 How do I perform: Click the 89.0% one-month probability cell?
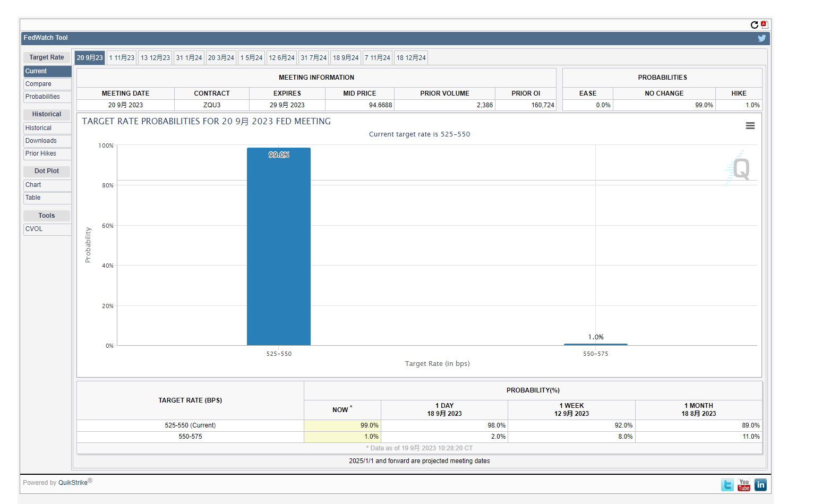[x=699, y=425]
